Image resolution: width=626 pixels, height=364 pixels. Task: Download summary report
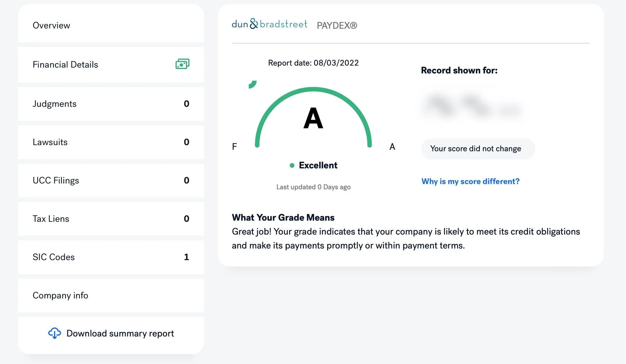pyautogui.click(x=120, y=333)
